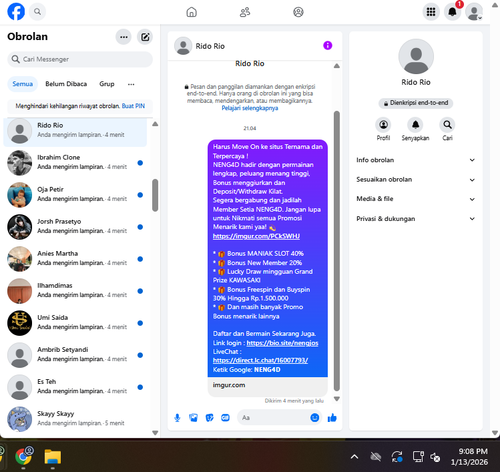Viewport: 500px width, 472px height.
Task: Open File Explorer in the taskbar
Action: 53,457
